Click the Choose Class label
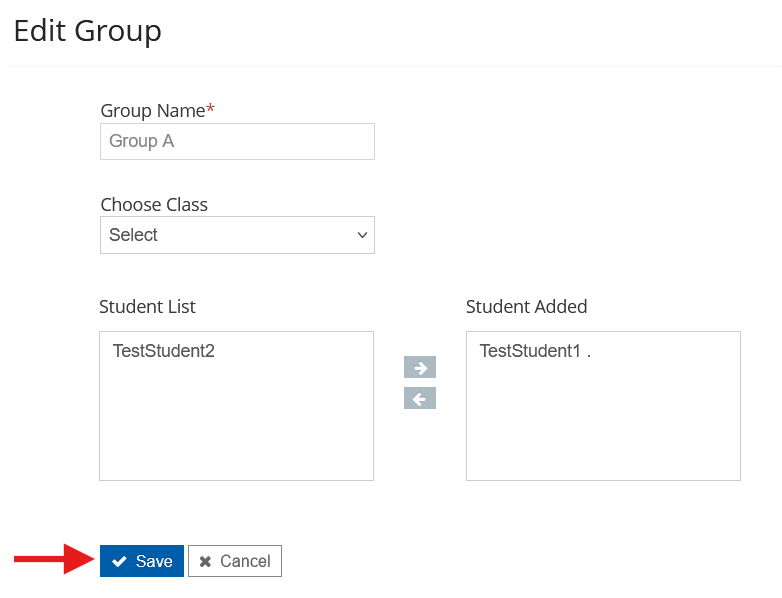This screenshot has height=598, width=782. click(x=154, y=205)
